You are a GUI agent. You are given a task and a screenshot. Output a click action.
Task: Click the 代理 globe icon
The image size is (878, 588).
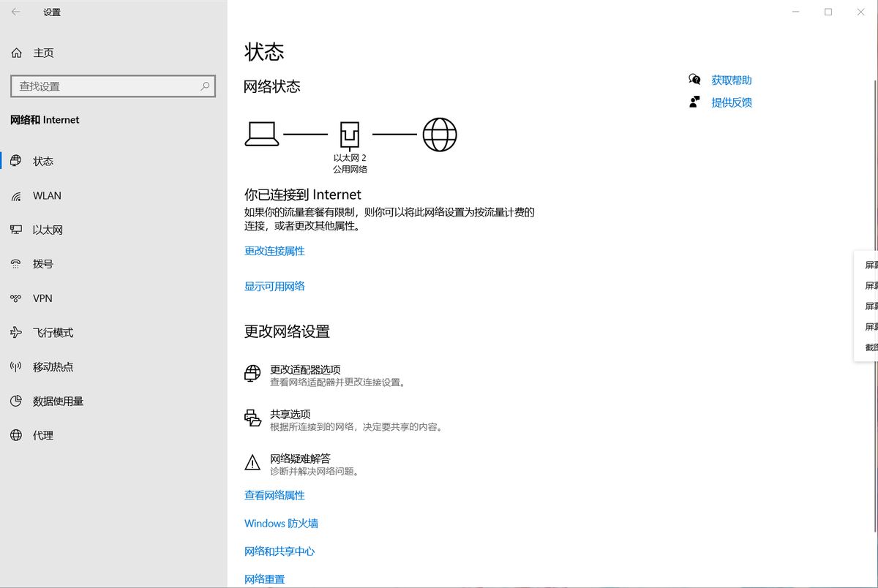point(16,435)
